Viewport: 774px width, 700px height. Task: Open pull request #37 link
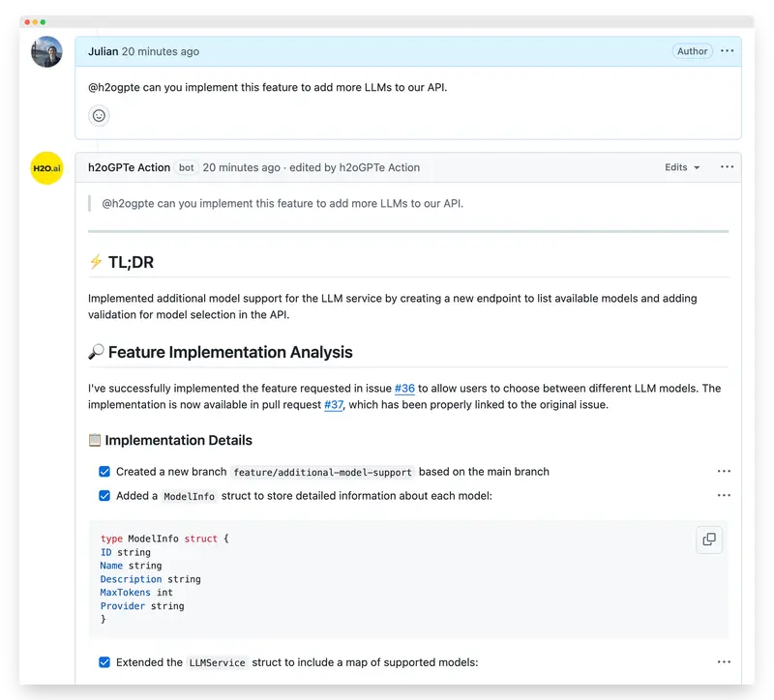tap(333, 404)
